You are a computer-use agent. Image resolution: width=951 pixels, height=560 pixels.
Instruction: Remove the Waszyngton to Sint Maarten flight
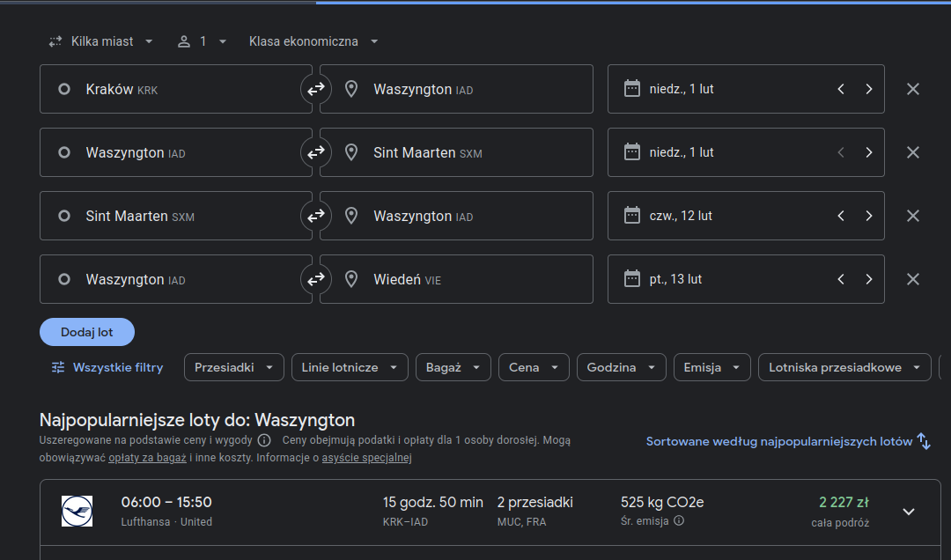[x=913, y=152]
